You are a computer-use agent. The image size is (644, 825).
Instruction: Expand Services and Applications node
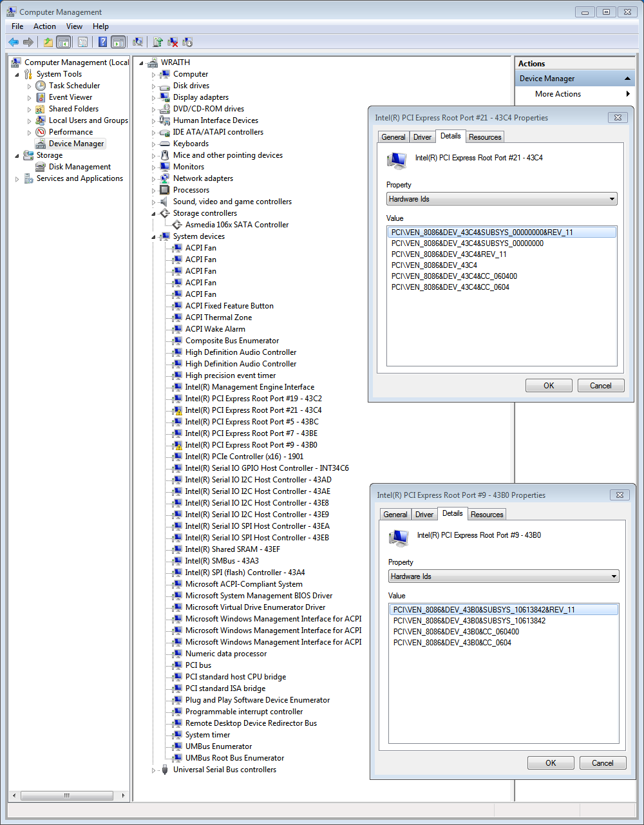pyautogui.click(x=17, y=179)
